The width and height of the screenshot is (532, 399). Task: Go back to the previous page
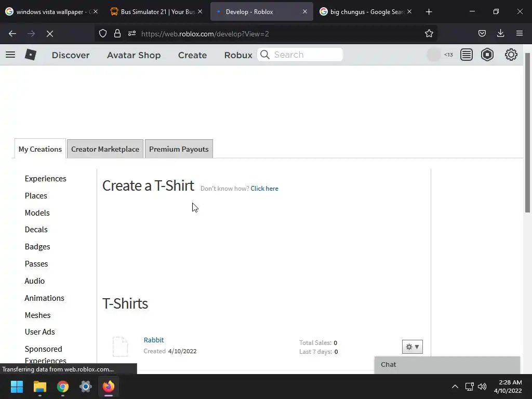(x=12, y=34)
